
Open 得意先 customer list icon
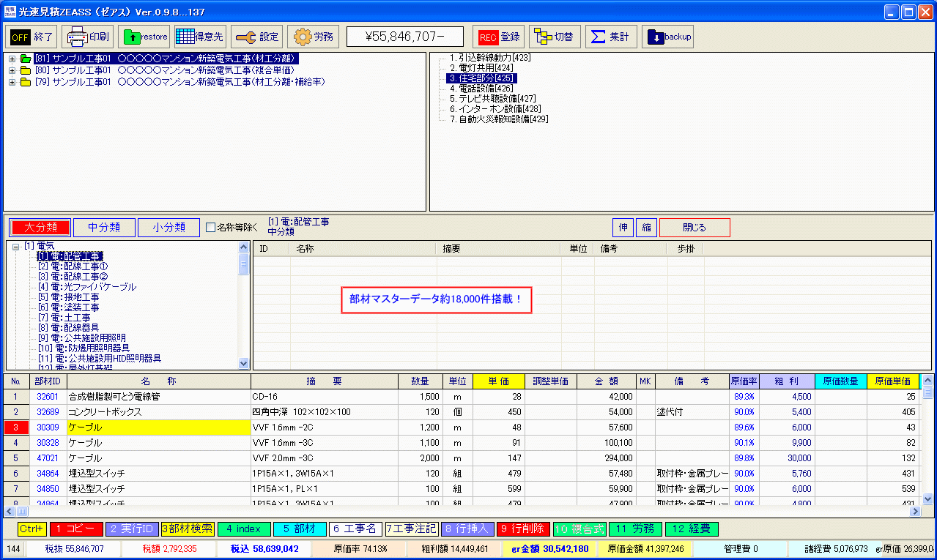pyautogui.click(x=200, y=37)
